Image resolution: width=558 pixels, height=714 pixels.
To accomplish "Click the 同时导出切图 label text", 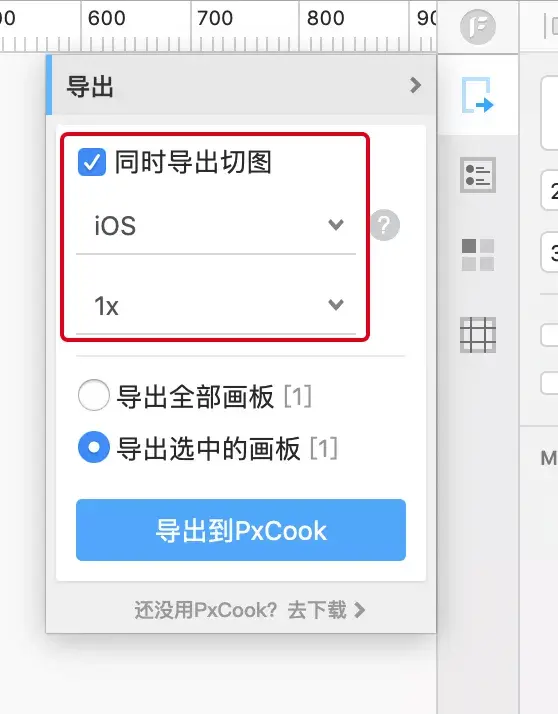I will click(193, 163).
